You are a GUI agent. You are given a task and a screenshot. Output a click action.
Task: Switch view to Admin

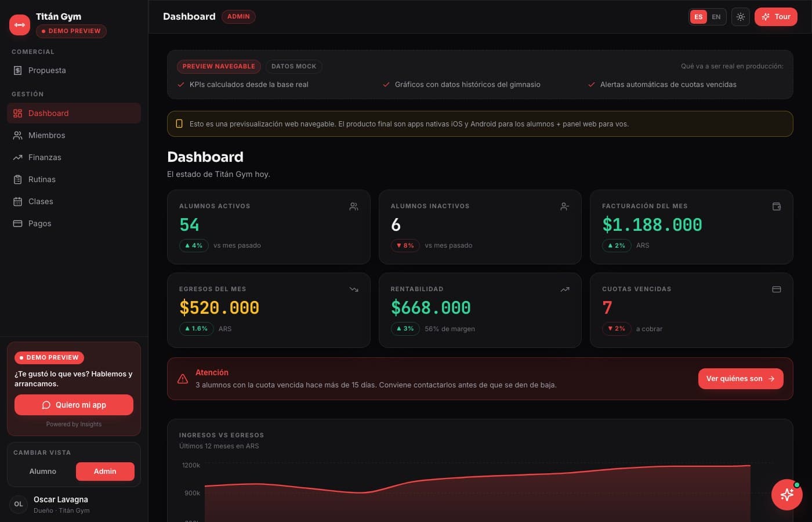(105, 472)
